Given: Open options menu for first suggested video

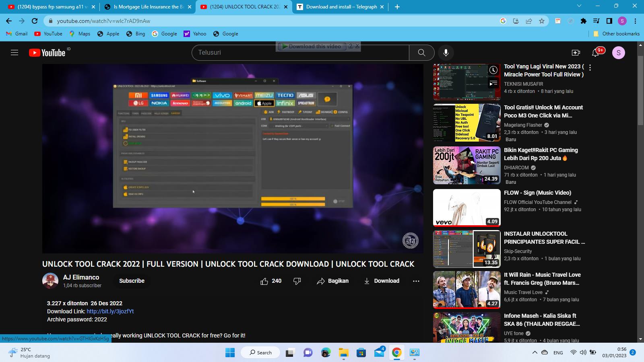Looking at the screenshot, I should point(590,68).
